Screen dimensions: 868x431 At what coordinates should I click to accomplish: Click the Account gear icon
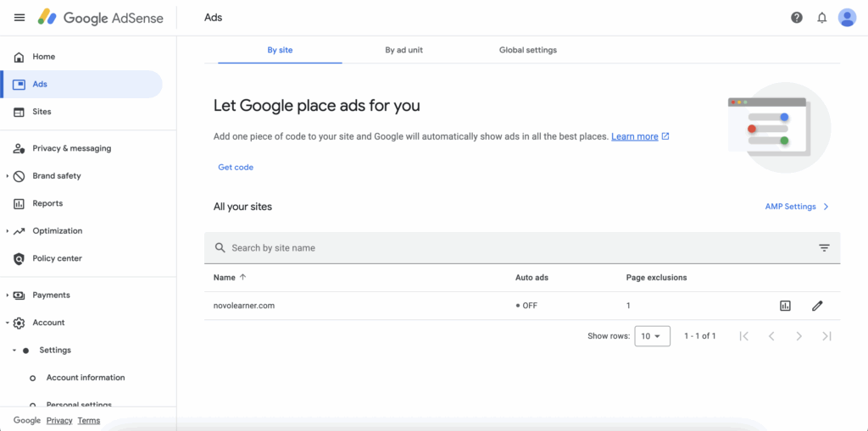click(19, 323)
